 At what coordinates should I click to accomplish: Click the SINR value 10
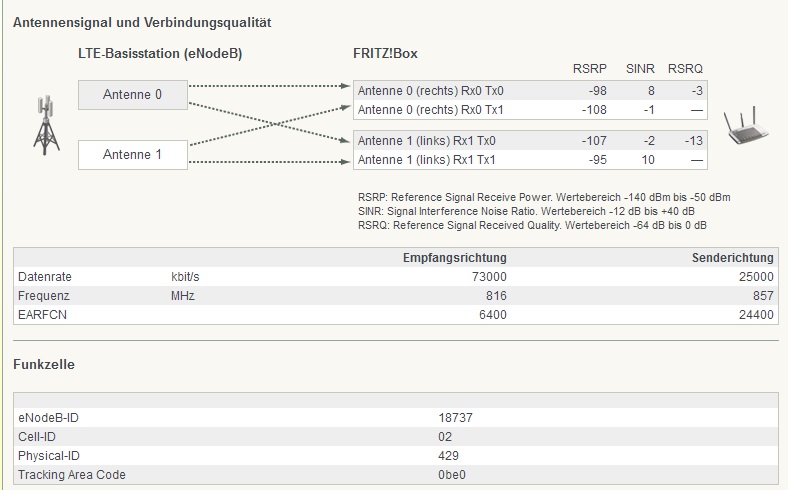tap(648, 160)
